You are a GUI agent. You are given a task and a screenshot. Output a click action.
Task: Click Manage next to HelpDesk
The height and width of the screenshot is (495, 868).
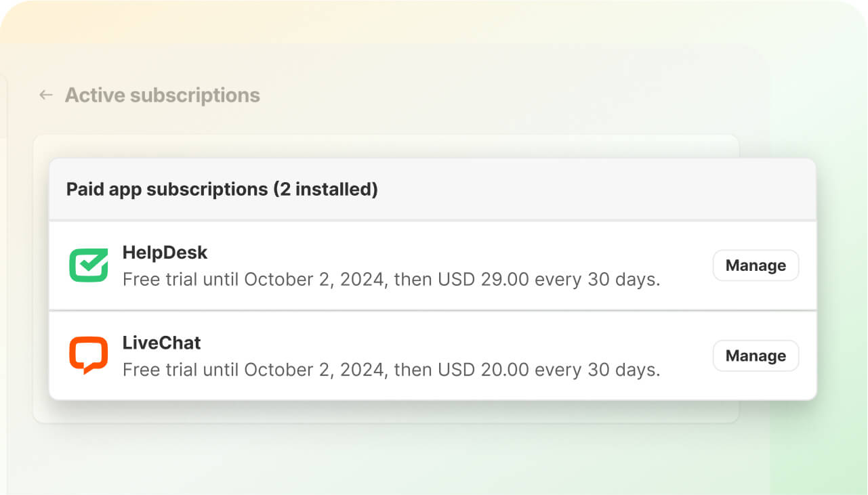pos(755,265)
